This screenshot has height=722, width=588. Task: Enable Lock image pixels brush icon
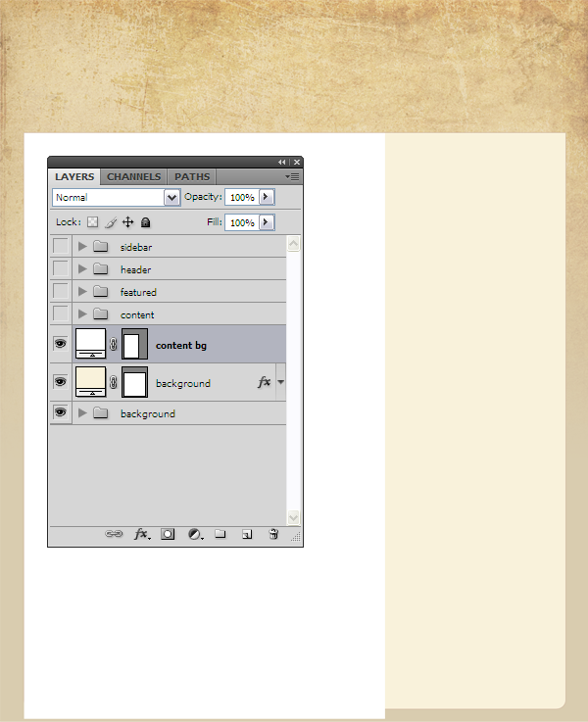(x=111, y=222)
